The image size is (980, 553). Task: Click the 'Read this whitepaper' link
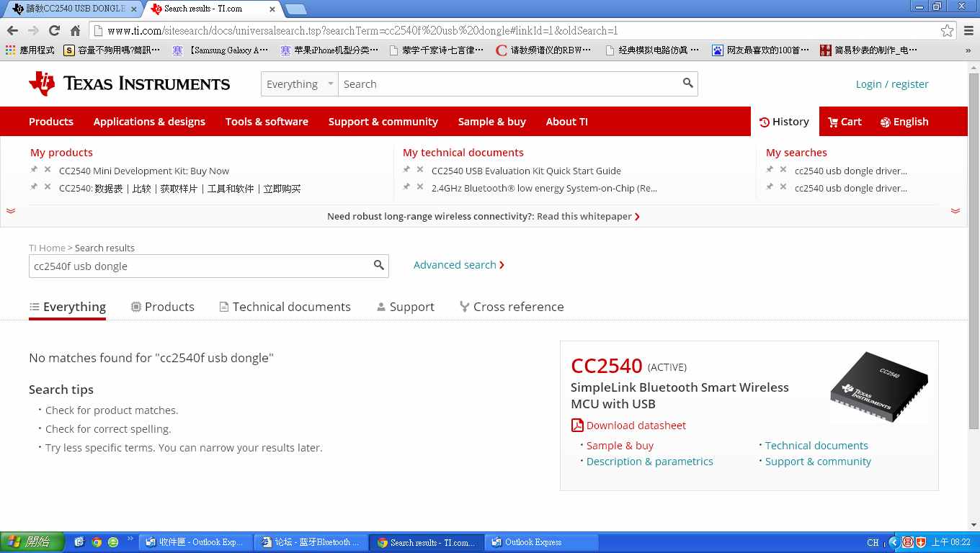coord(588,216)
